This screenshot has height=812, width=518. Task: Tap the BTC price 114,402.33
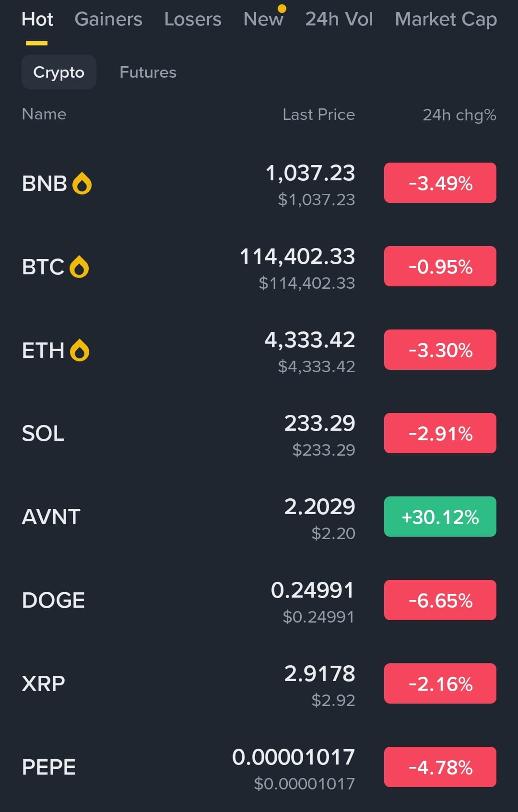(x=297, y=257)
